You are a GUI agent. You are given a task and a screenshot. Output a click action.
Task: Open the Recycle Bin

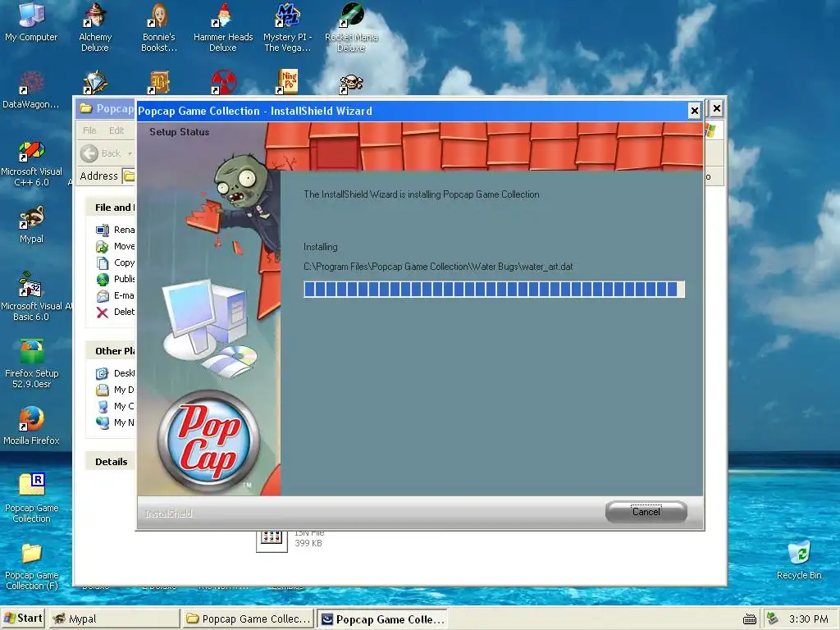click(x=799, y=559)
